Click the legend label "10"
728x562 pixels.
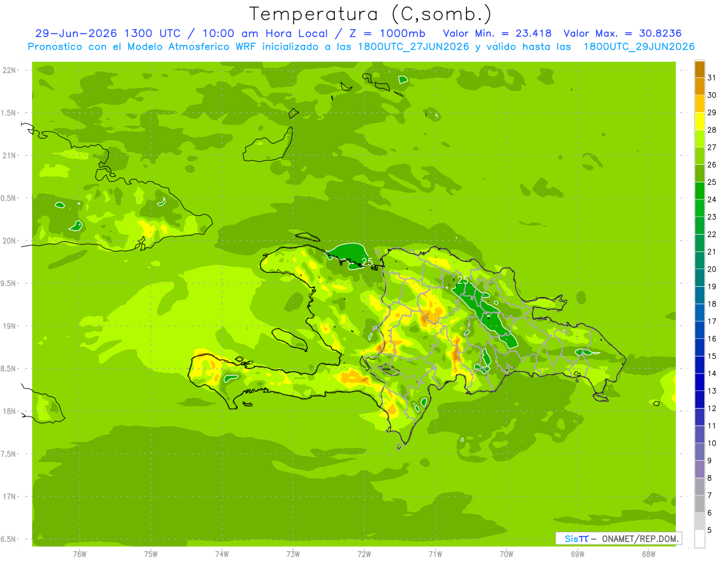[712, 443]
